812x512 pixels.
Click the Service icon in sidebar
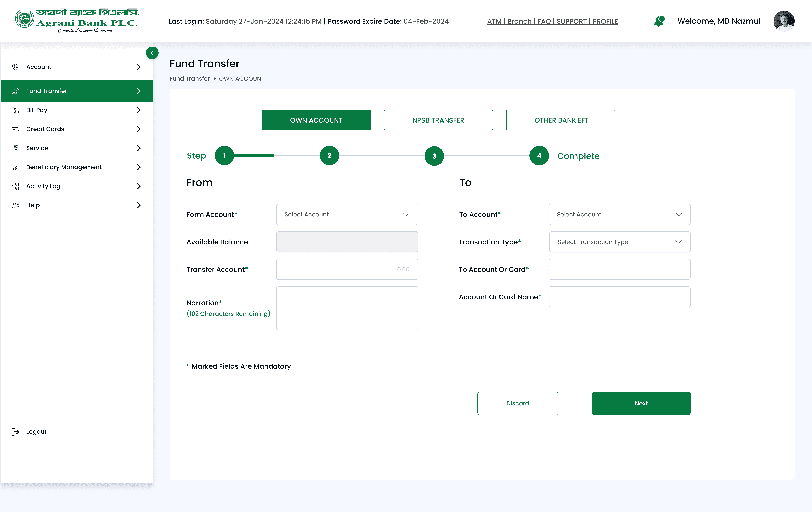coord(15,148)
